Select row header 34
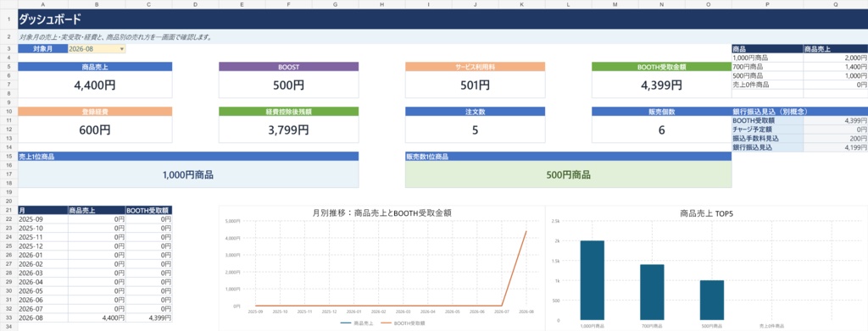868x331 pixels. (8, 327)
